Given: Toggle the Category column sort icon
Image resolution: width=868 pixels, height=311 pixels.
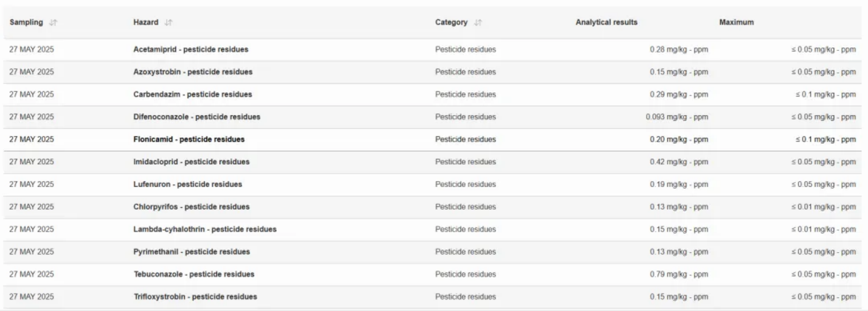Looking at the screenshot, I should coord(478,23).
